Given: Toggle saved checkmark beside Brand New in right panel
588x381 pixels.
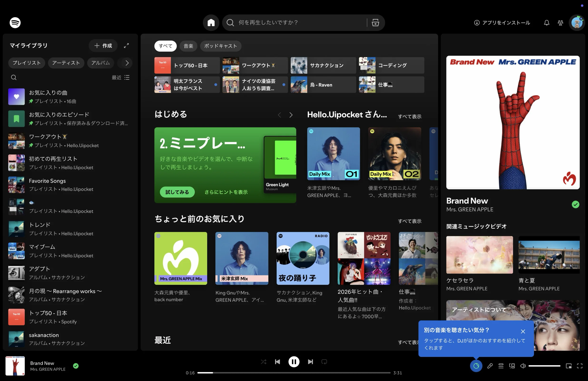Looking at the screenshot, I should [x=575, y=204].
